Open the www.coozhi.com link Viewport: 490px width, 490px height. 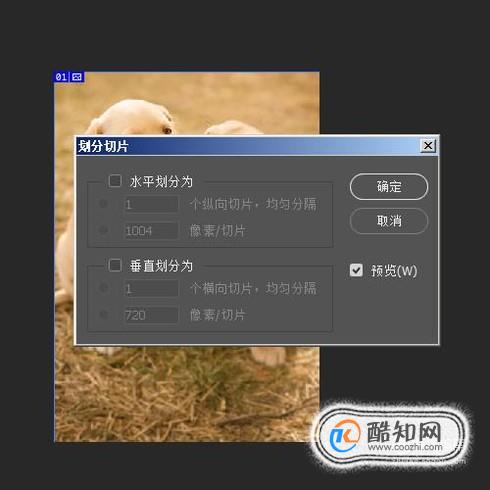point(405,447)
